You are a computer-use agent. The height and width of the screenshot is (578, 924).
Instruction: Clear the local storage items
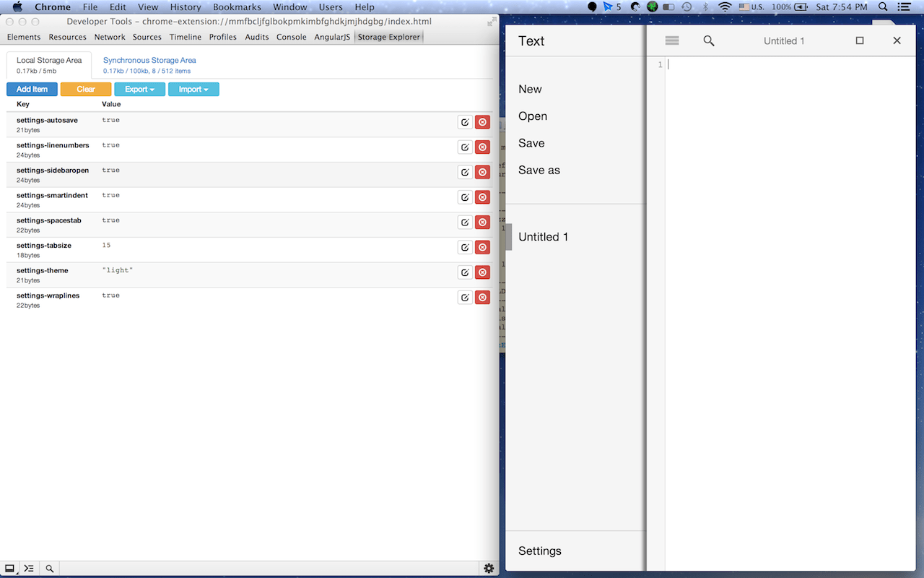point(85,89)
